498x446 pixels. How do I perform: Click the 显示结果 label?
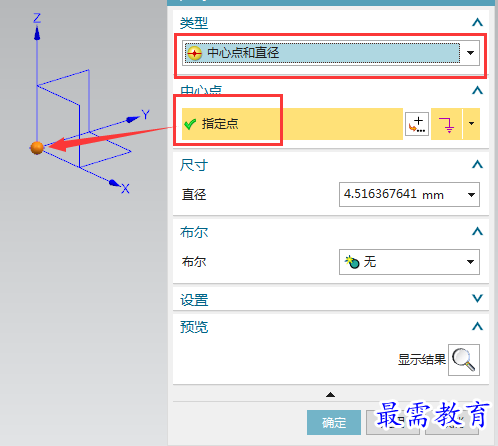[422, 360]
